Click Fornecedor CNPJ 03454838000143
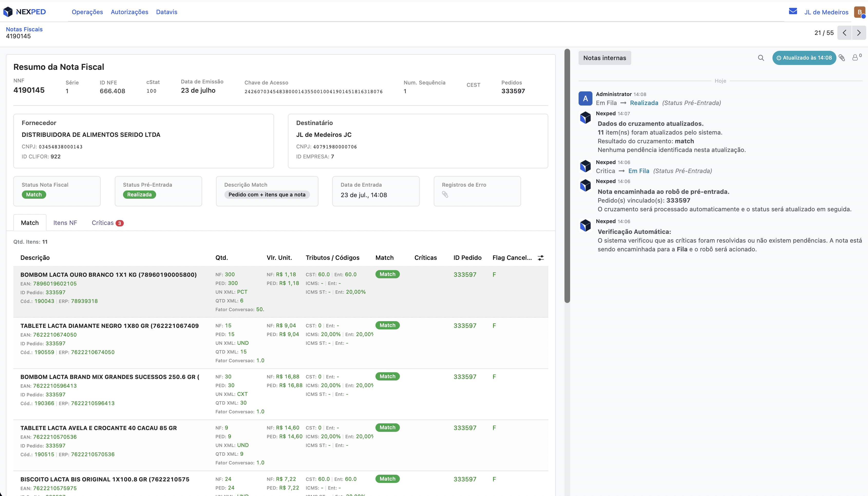This screenshot has width=868, height=496. coord(61,147)
